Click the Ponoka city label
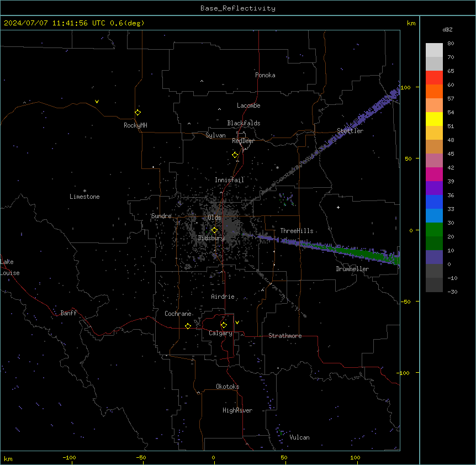 click(265, 75)
